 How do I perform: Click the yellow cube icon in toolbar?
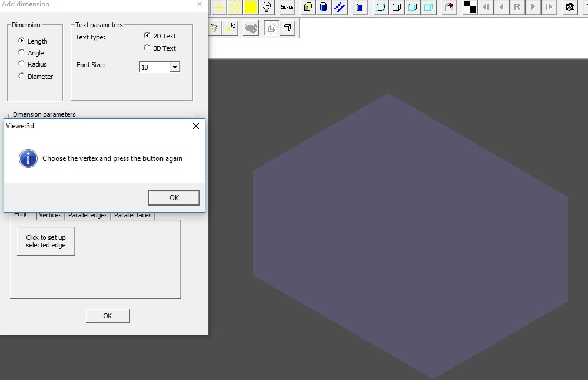click(x=308, y=7)
